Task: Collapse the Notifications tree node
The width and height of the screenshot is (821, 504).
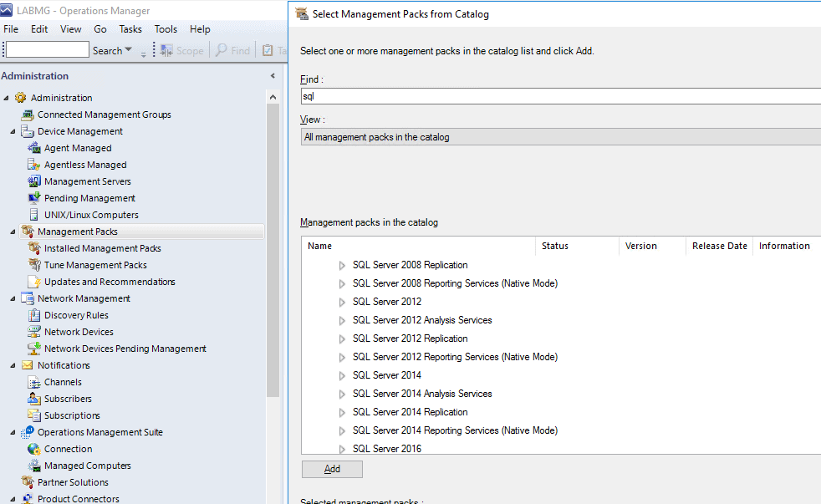Action: click(x=13, y=365)
